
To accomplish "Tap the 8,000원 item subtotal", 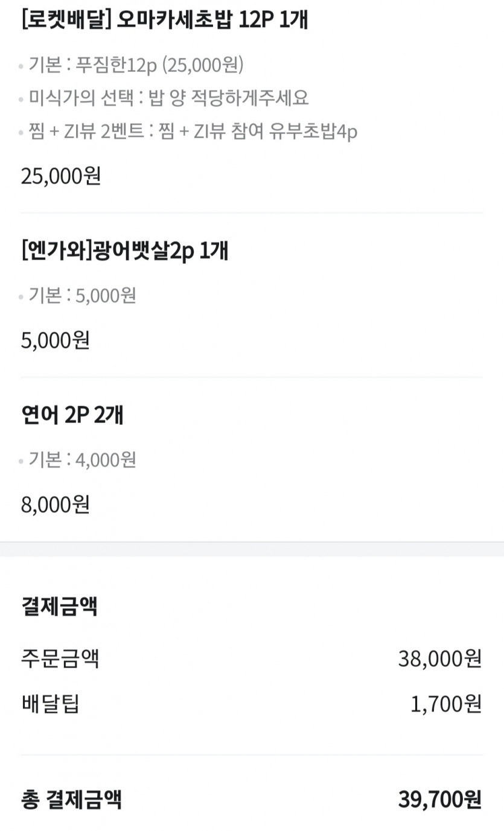I will 56,505.
